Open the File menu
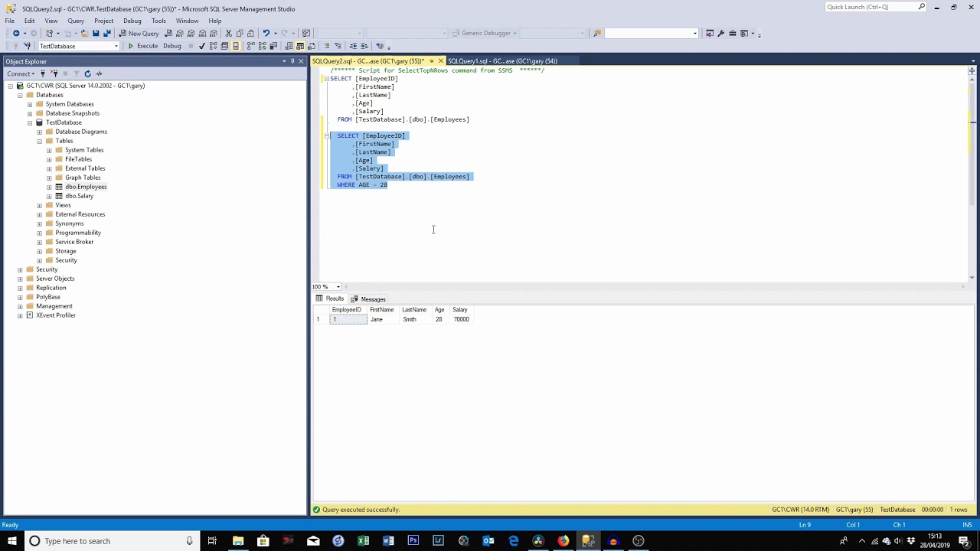Viewport: 980px width, 551px height. (x=10, y=21)
